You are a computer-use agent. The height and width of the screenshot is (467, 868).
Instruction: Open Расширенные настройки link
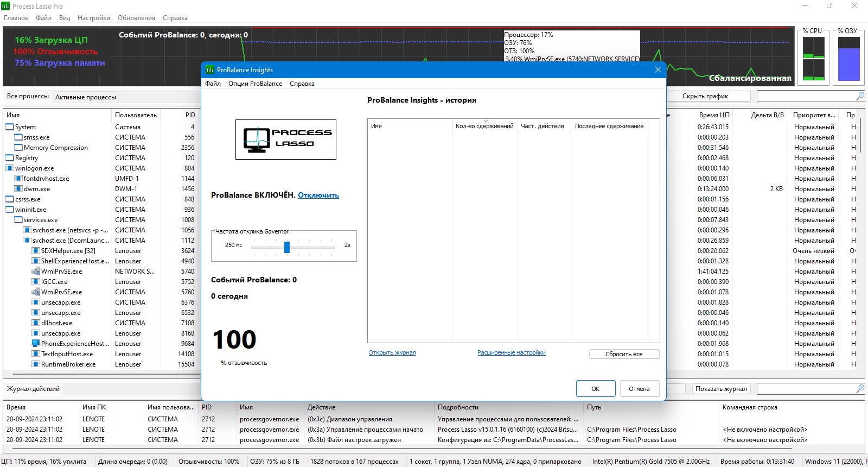click(x=512, y=353)
